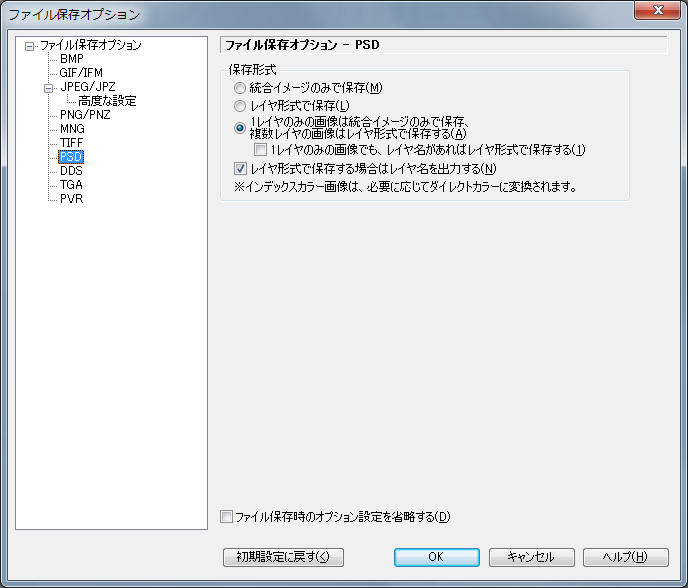The width and height of the screenshot is (688, 588).
Task: Collapse the ファイル保存オプション root tree node
Action: tap(29, 46)
